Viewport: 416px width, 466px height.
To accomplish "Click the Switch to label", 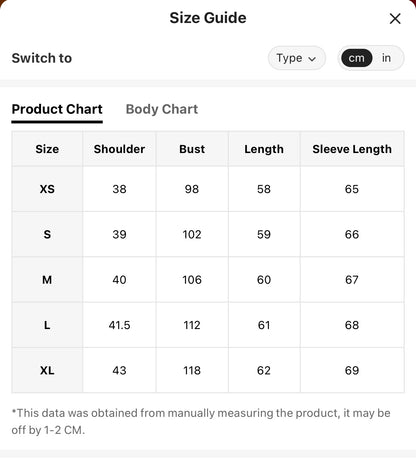I will coord(42,58).
